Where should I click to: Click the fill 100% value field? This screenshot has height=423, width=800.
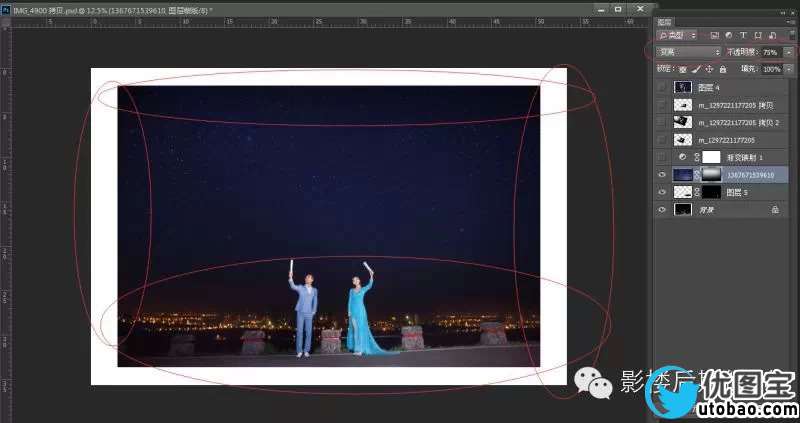pyautogui.click(x=772, y=69)
